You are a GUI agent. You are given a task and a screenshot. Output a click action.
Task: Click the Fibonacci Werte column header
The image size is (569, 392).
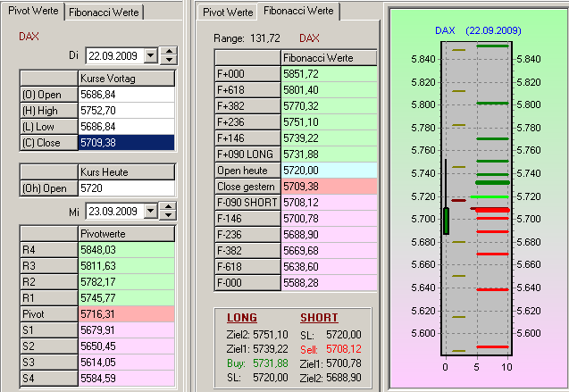coord(329,58)
